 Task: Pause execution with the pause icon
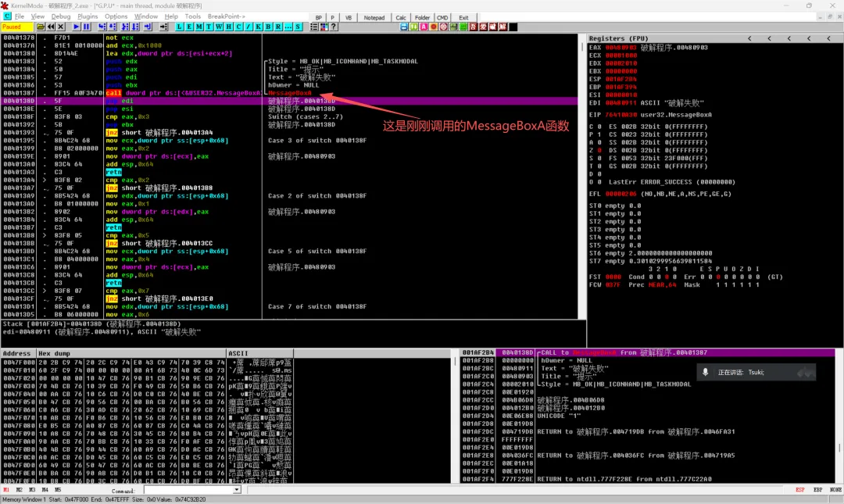pos(86,27)
